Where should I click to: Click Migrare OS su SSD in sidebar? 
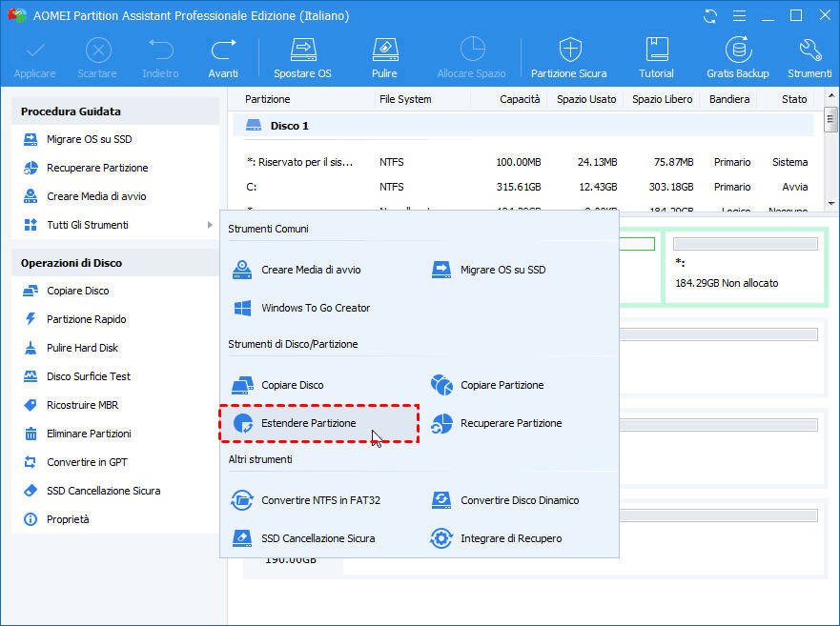coord(89,139)
